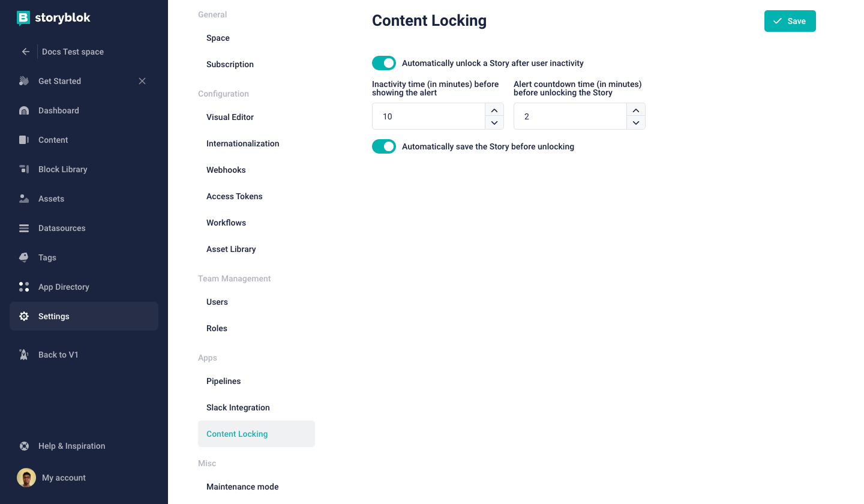The image size is (864, 504).
Task: Click the back arrow beside Docs Test space
Action: [x=26, y=52]
